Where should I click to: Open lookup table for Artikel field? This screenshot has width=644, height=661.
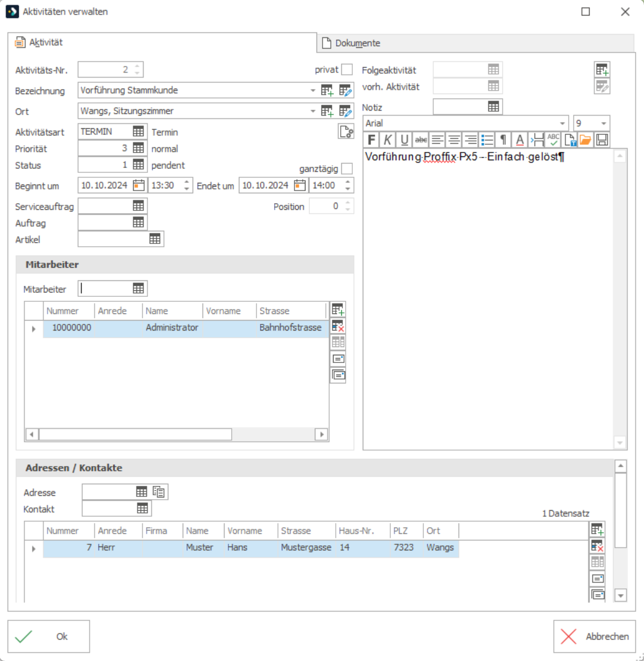(x=155, y=239)
